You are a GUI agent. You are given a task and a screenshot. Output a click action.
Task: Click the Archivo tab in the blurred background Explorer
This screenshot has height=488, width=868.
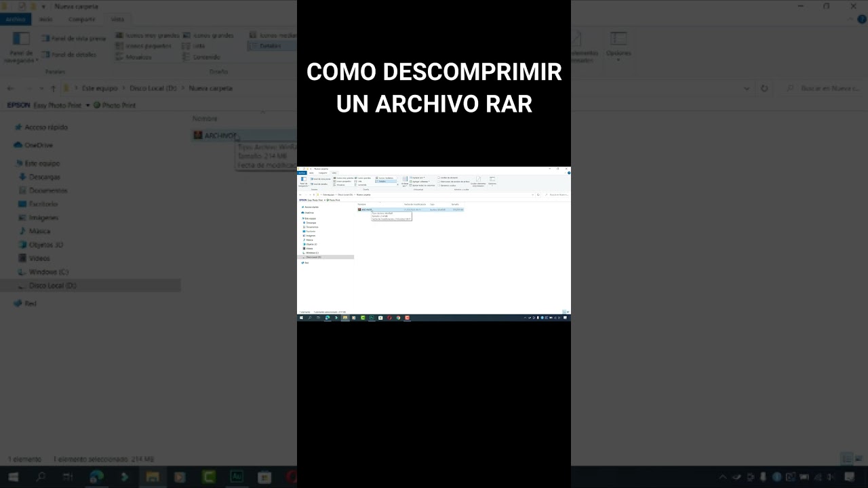point(15,19)
